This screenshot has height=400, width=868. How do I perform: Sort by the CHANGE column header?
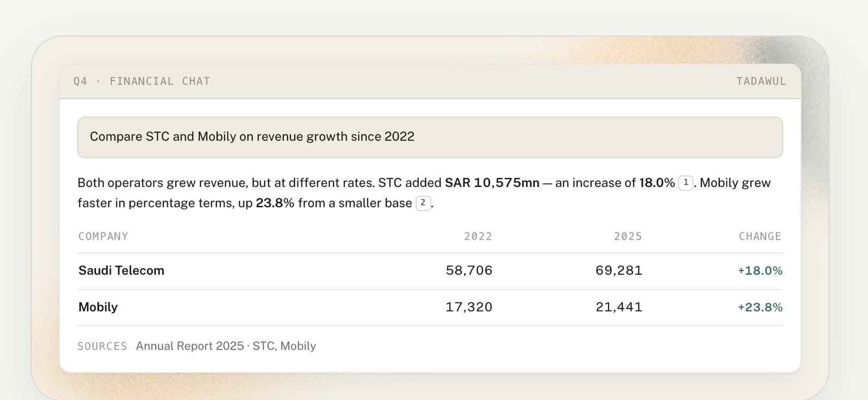[760, 236]
